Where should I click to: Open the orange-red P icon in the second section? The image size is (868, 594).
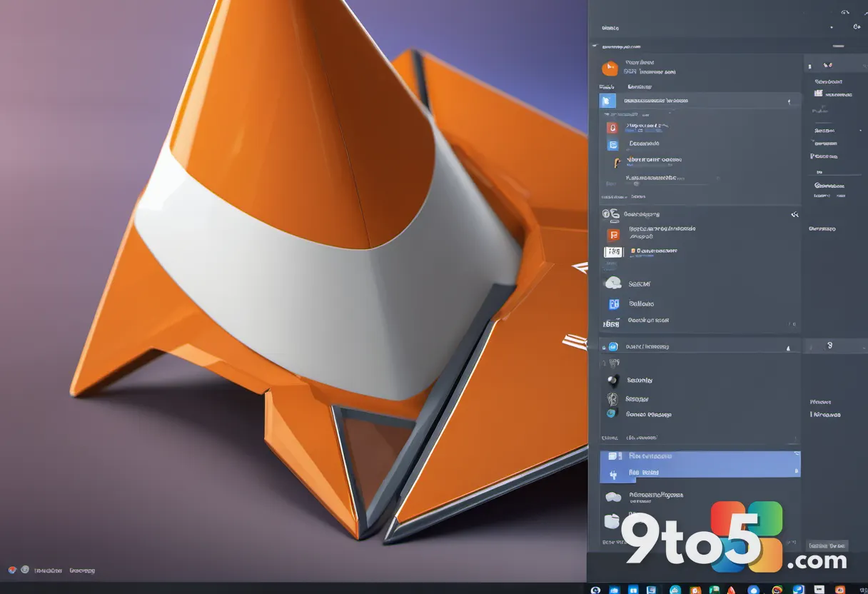point(612,235)
